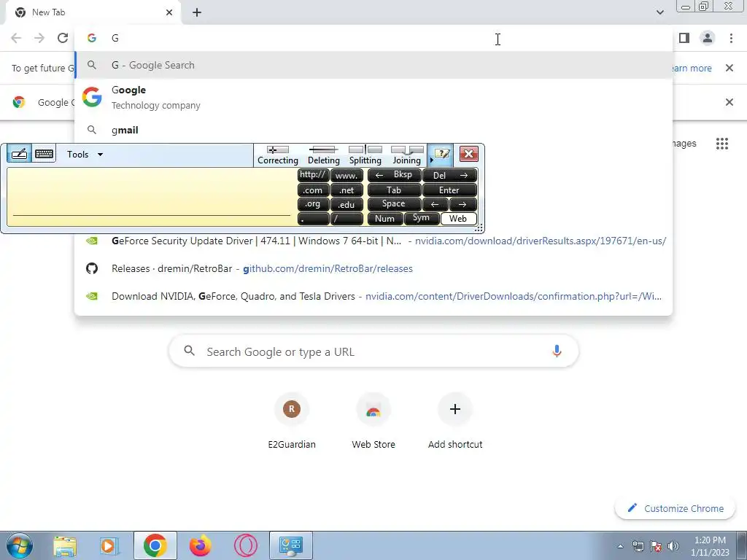Tap the right arrow cursor key
This screenshot has height=560, width=747.
click(462, 204)
